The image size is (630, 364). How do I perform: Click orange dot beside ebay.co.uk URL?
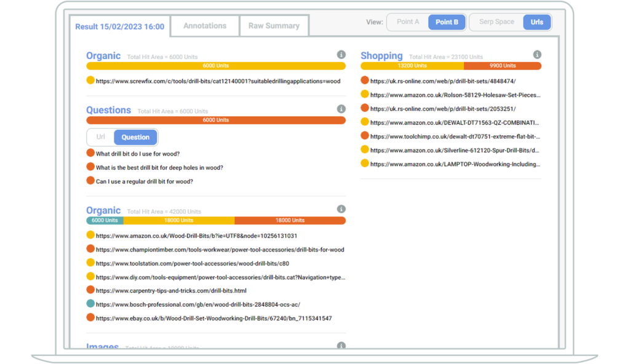point(90,317)
